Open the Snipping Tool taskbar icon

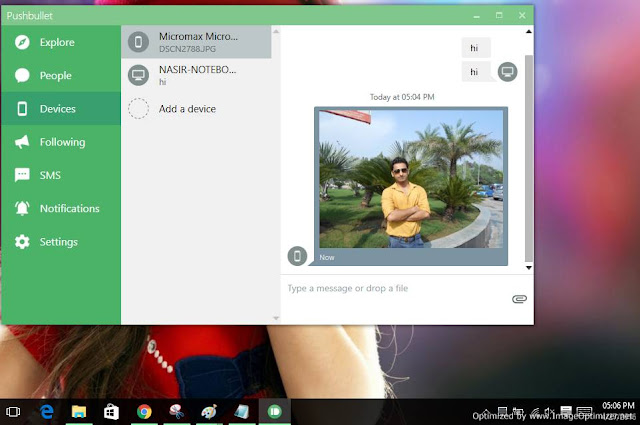(176, 412)
